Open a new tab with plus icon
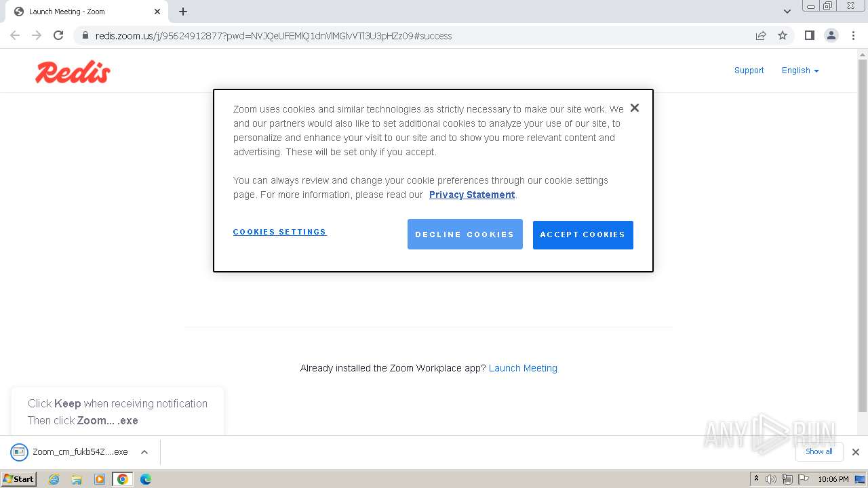868x488 pixels. 183,12
